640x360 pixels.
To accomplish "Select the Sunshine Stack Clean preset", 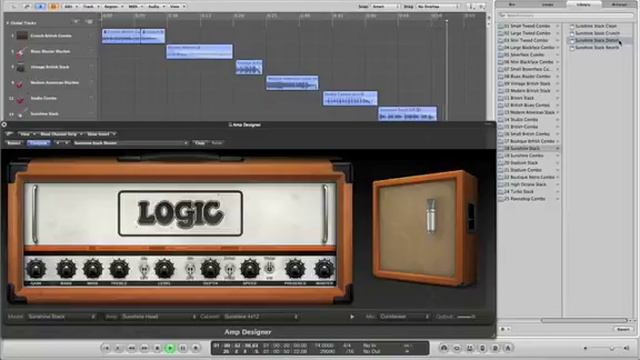I will (595, 26).
